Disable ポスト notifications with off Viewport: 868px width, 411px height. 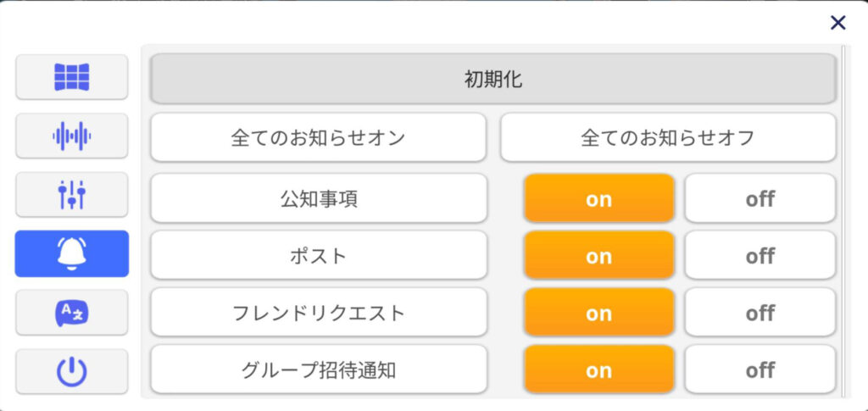coord(760,255)
